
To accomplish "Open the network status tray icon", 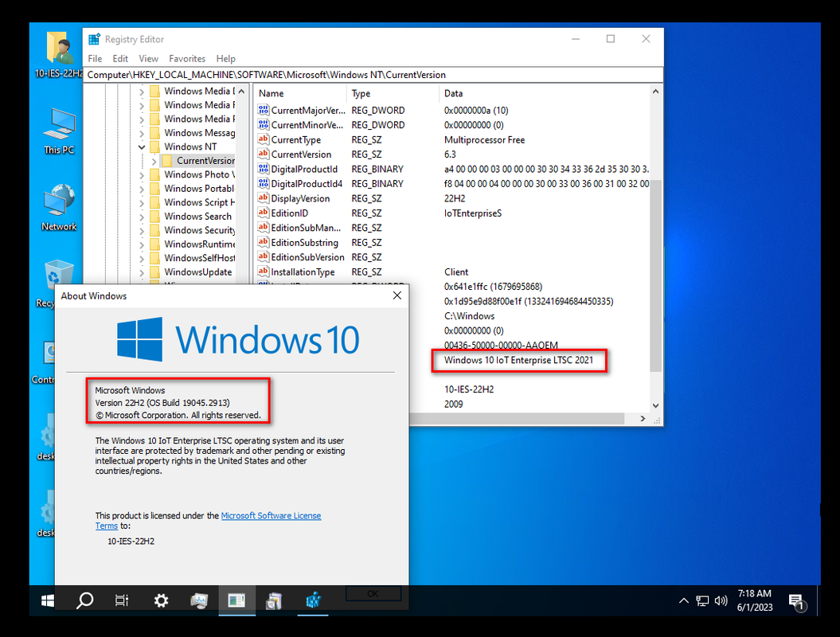I will tap(702, 601).
